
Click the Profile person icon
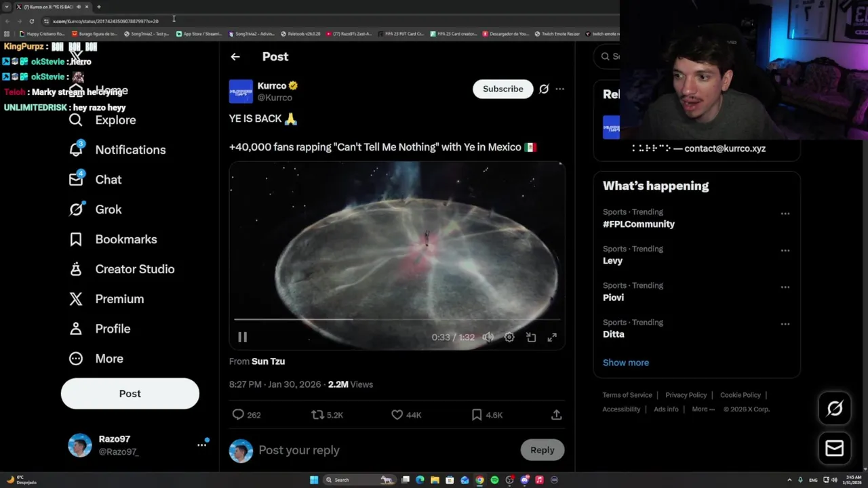76,329
